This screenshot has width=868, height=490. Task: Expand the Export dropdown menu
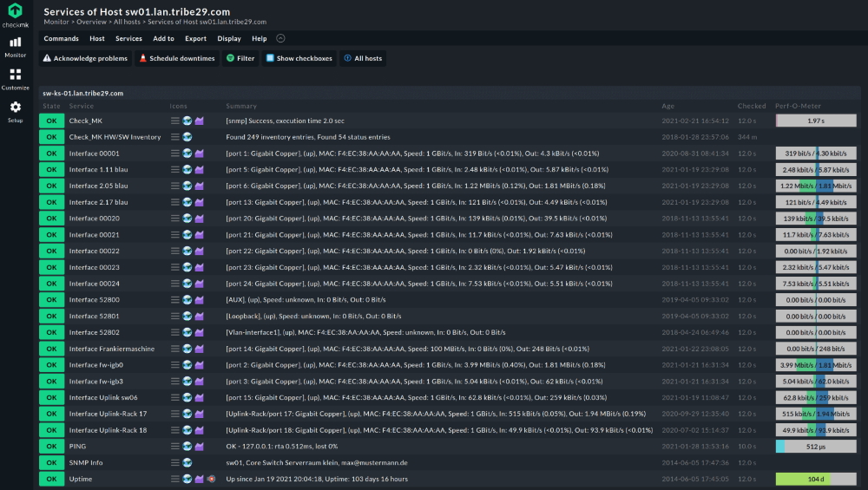(x=195, y=38)
